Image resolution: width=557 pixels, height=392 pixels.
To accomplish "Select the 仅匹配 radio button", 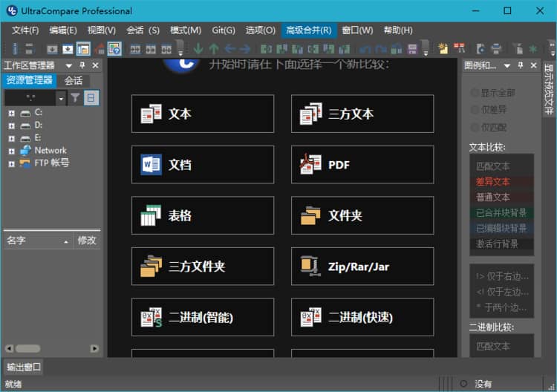I will (x=475, y=127).
